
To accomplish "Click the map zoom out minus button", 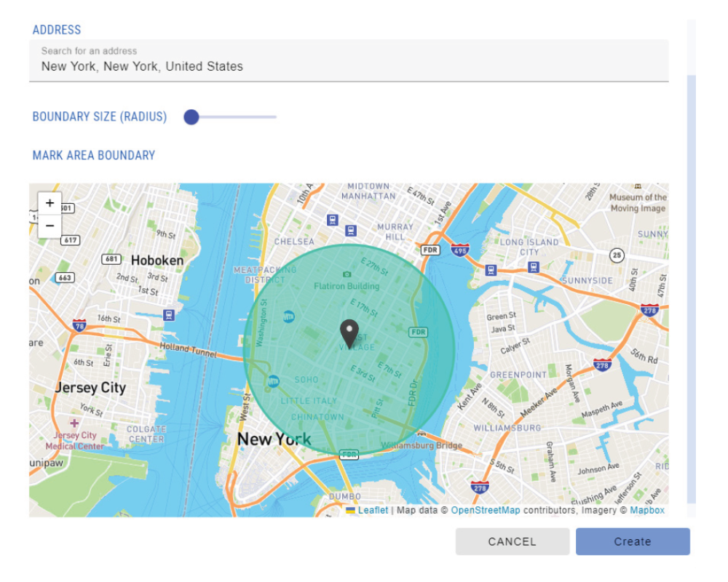I will [50, 226].
